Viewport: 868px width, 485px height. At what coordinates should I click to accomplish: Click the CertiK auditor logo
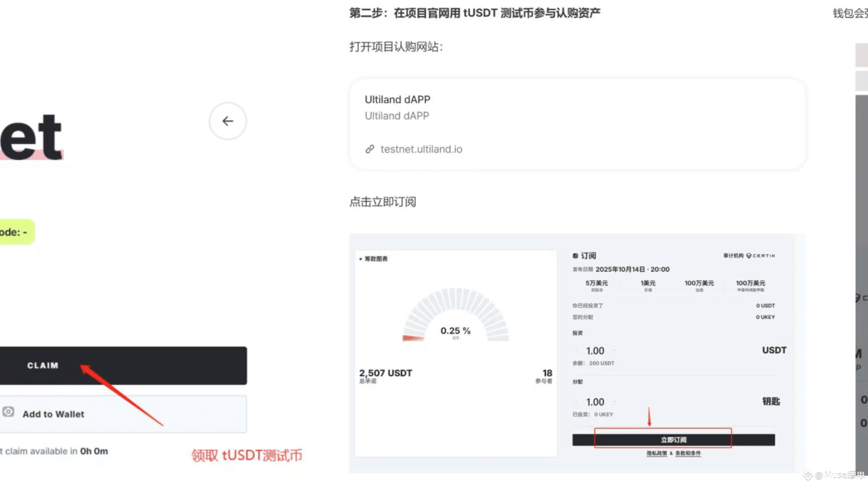coord(761,256)
